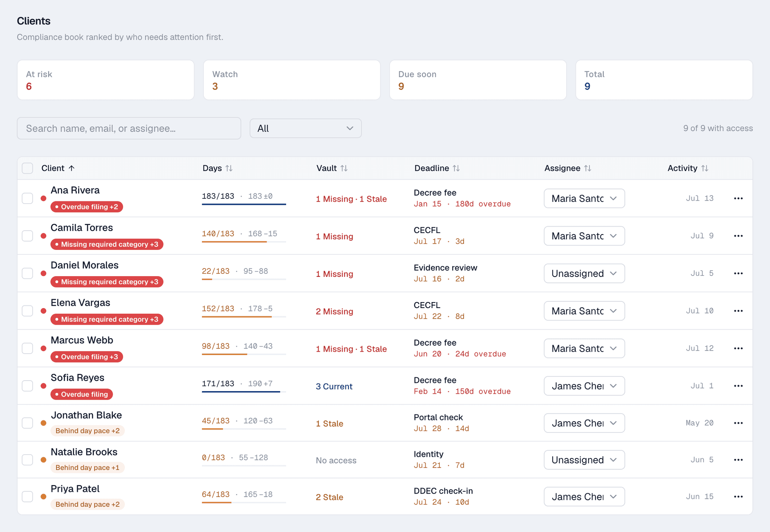Click the "Portal check" deadline label
Image resolution: width=770 pixels, height=532 pixels.
tap(438, 417)
